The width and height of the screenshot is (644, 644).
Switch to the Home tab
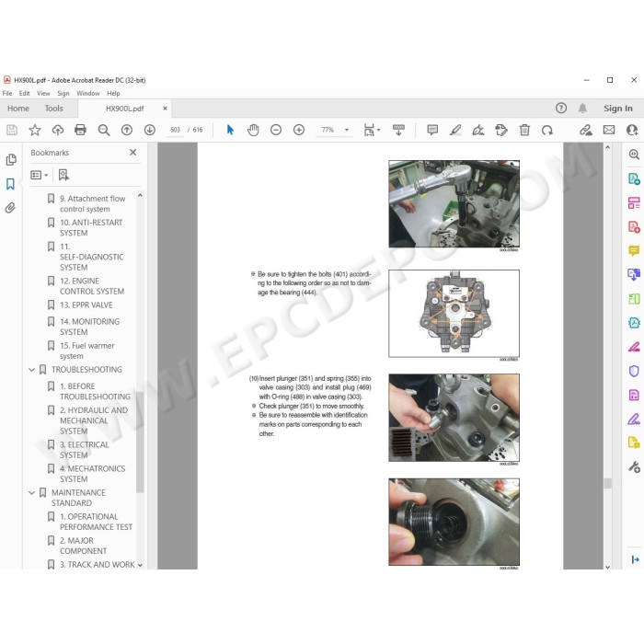point(18,109)
